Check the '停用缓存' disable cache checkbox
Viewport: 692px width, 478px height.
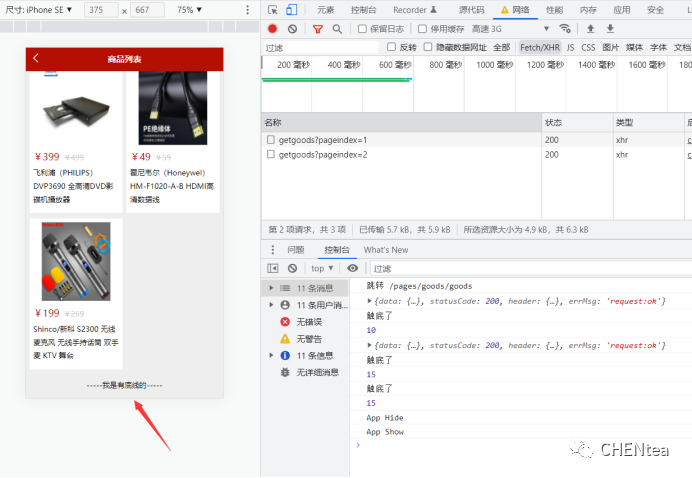click(x=422, y=29)
